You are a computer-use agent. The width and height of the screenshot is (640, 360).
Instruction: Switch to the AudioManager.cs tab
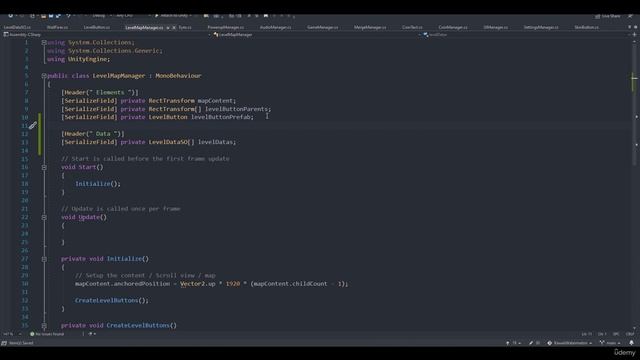click(276, 27)
